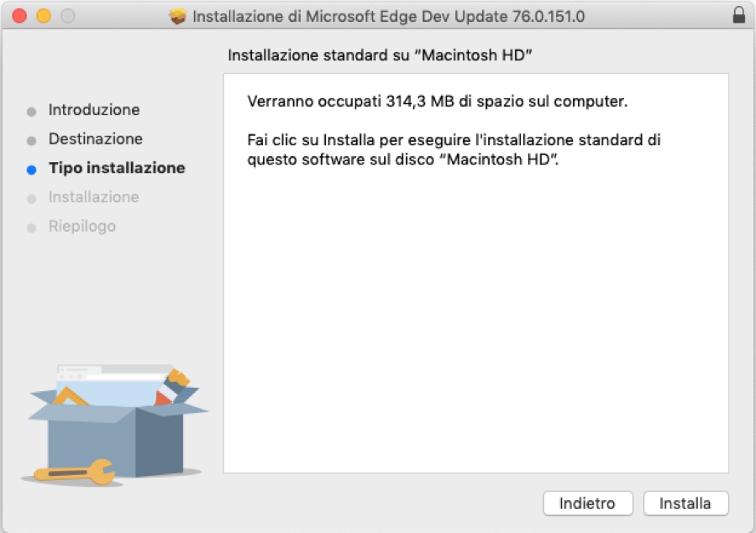The width and height of the screenshot is (756, 533).
Task: Go back with the Indietro button
Action: coord(587,504)
